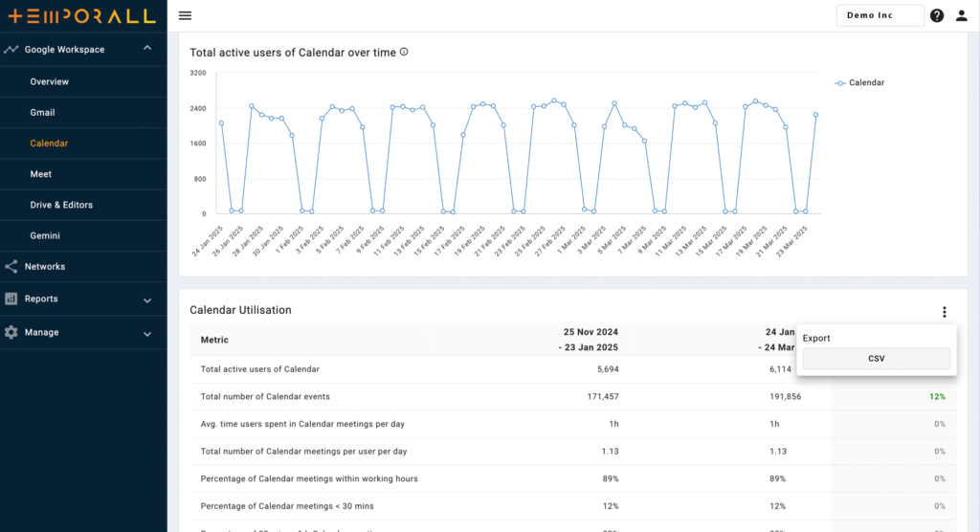
Task: Click the 191,856 value cell
Action: (785, 397)
